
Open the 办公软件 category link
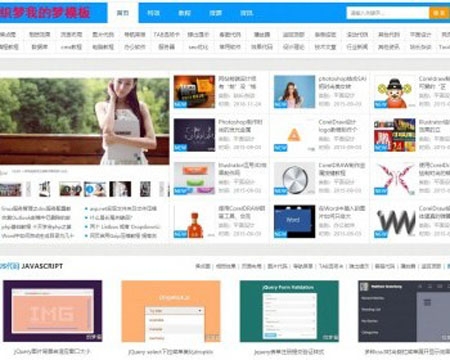[x=135, y=47]
